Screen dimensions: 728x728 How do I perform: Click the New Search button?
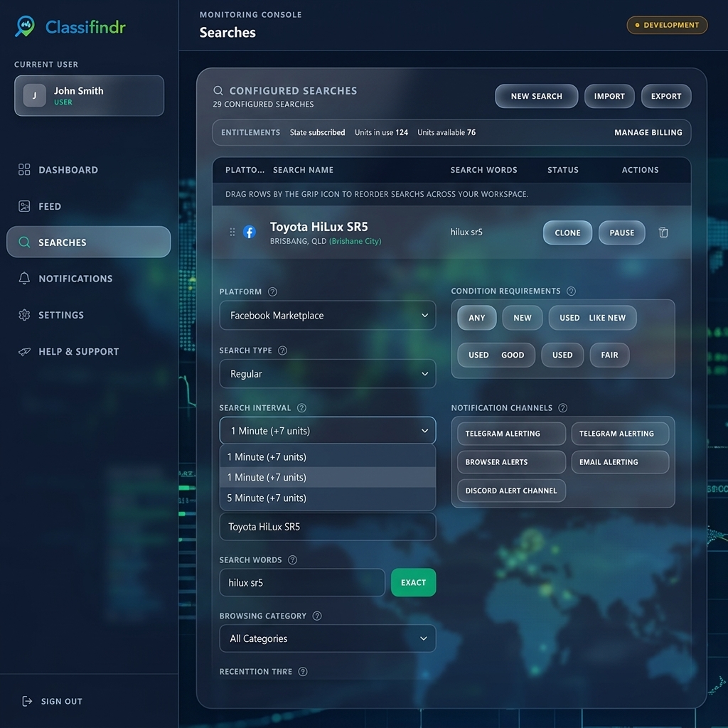coord(536,96)
